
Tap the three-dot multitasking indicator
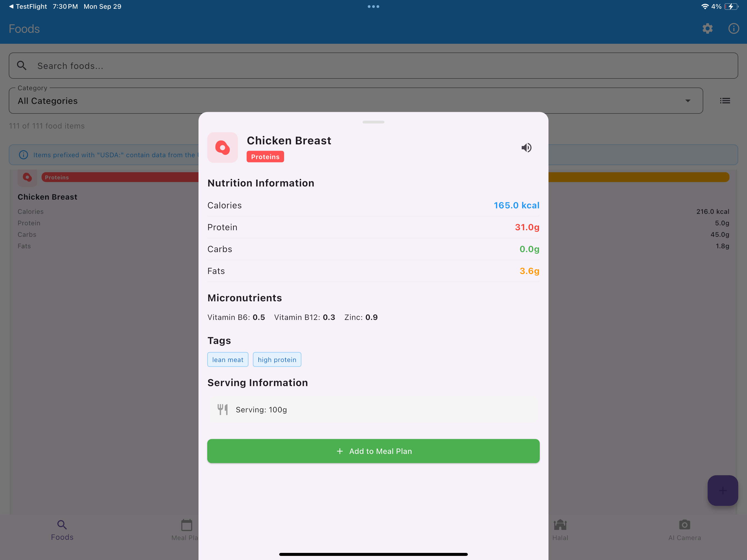point(373,6)
